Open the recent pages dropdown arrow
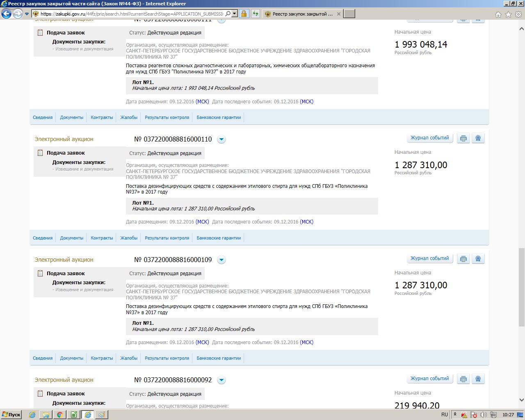Viewport: 525px width, 420px height. click(x=27, y=14)
